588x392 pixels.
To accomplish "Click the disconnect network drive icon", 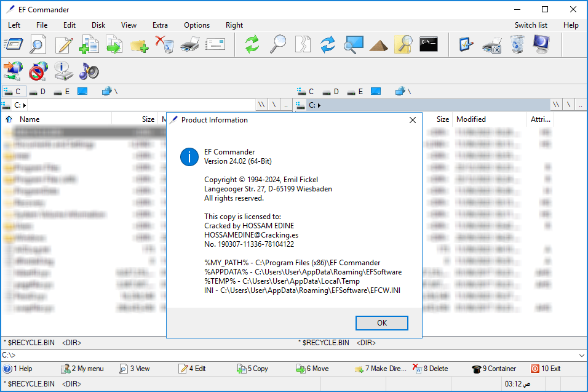I will click(x=38, y=71).
